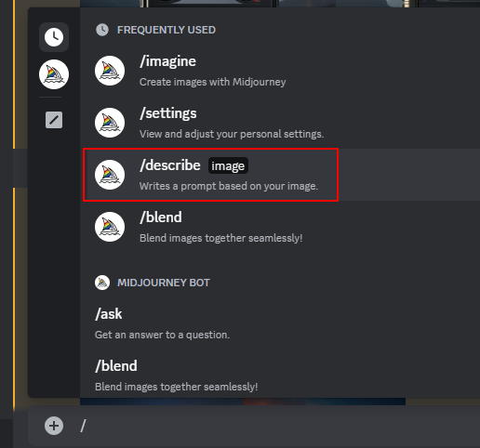The height and width of the screenshot is (448, 480).
Task: Click the Midjourney Bot section header
Action: tap(164, 283)
